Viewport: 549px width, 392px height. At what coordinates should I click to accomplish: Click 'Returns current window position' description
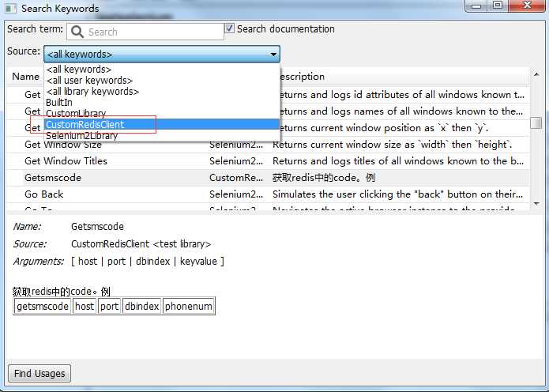pos(383,128)
